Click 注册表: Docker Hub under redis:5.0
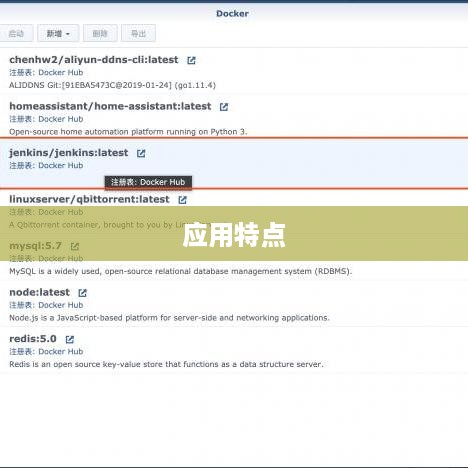Image resolution: width=468 pixels, height=468 pixels. (46, 352)
